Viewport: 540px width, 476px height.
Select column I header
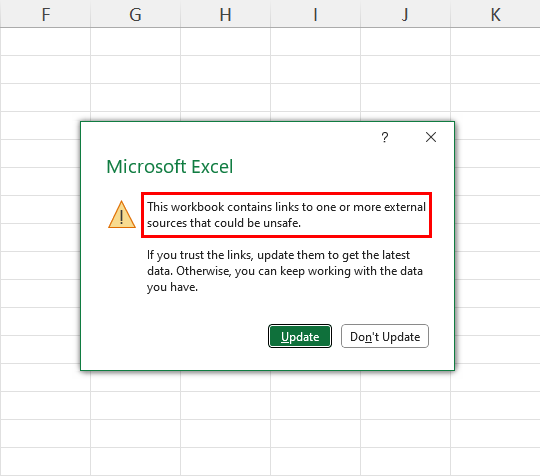click(x=315, y=14)
